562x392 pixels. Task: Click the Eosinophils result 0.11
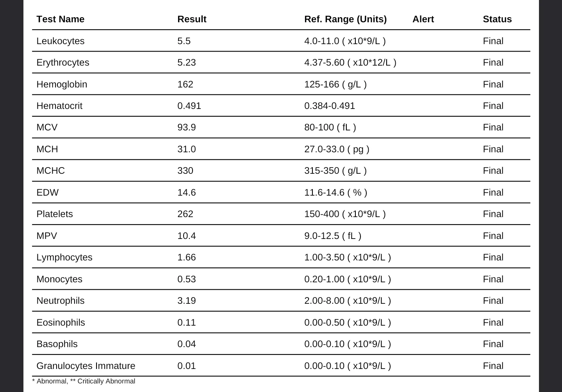[x=186, y=323]
